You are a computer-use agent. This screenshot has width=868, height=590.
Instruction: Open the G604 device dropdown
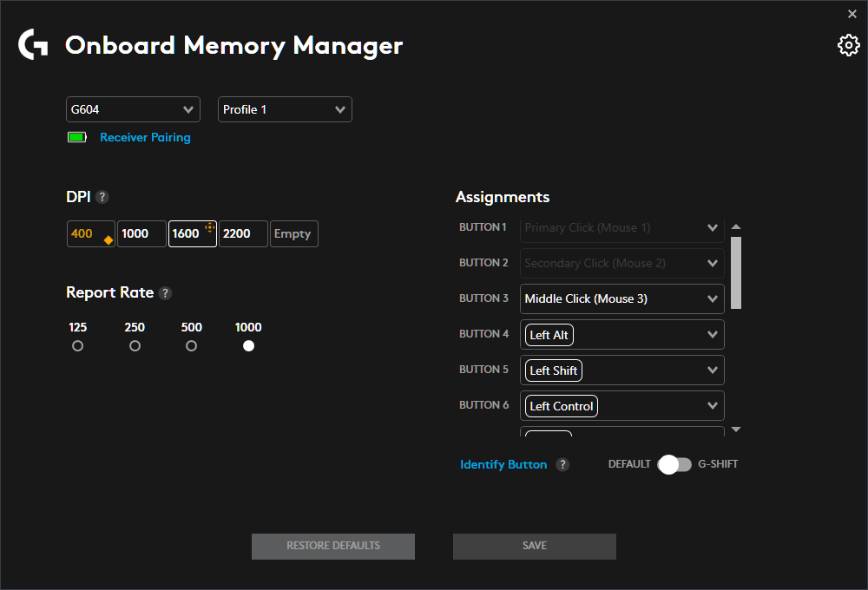[x=133, y=109]
